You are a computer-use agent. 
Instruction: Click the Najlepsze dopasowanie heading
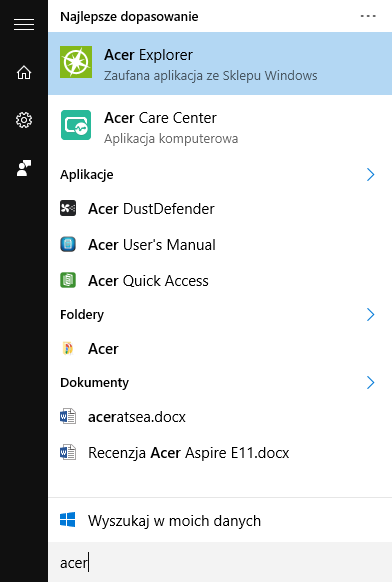[x=129, y=17]
